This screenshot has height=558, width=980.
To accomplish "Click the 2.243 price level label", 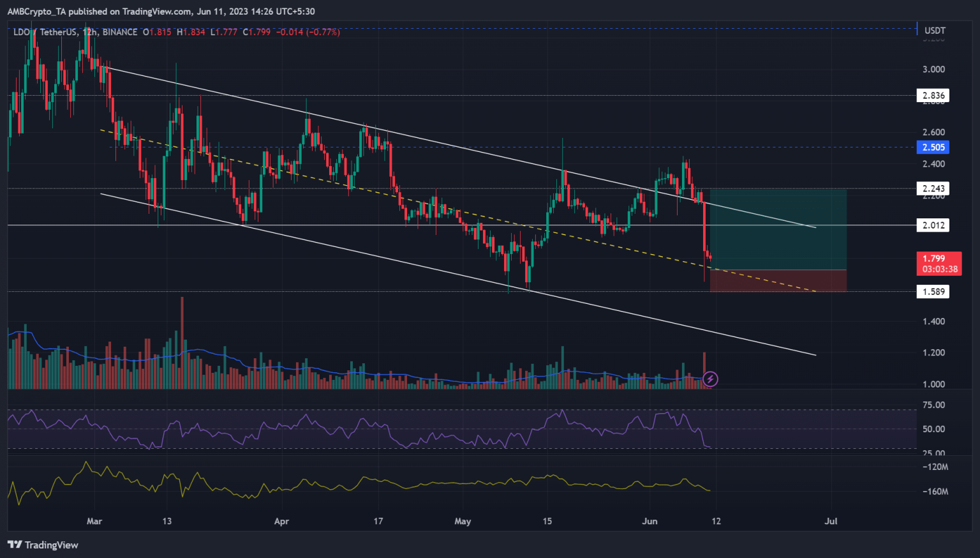I will [x=933, y=188].
